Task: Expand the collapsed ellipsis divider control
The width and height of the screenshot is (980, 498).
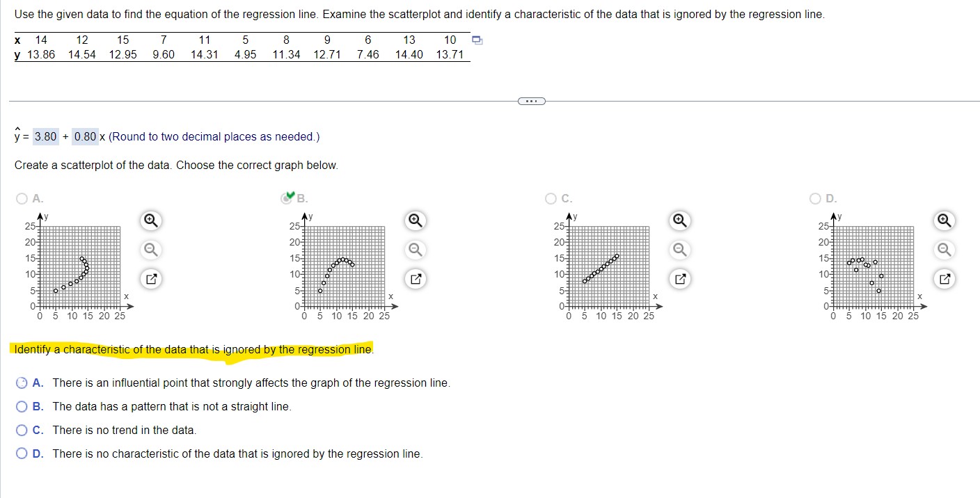Action: click(x=531, y=101)
